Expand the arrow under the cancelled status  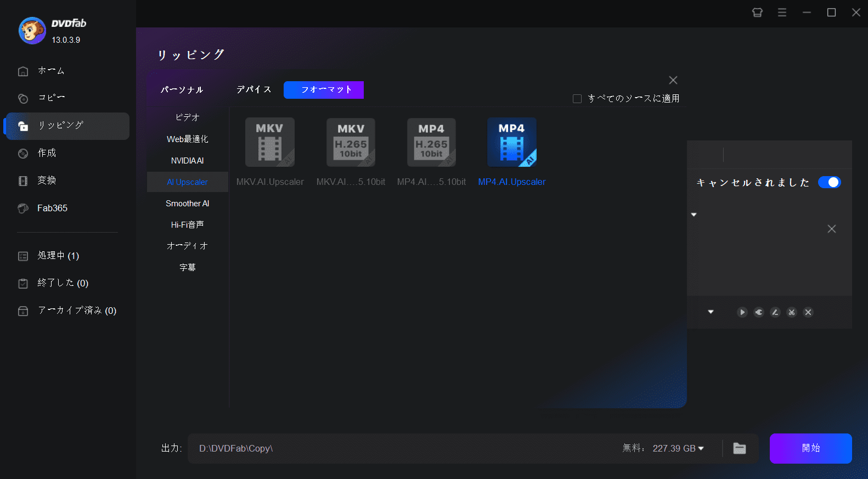(694, 215)
